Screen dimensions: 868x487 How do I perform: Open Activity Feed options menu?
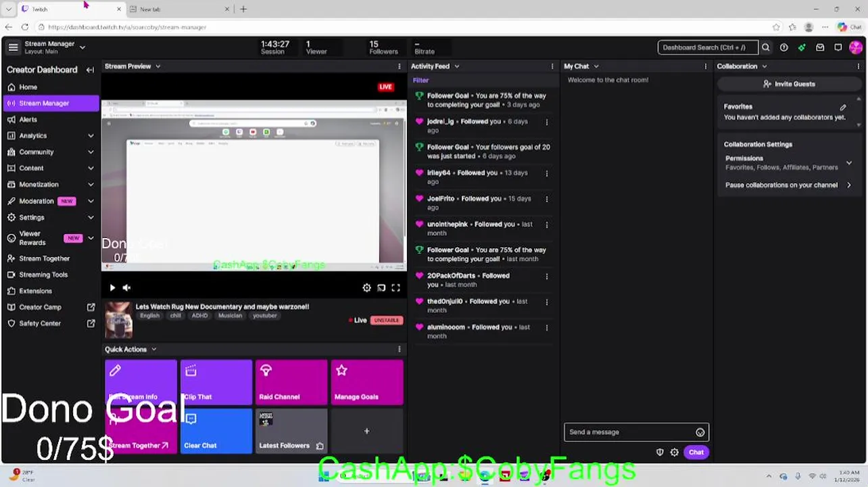click(x=552, y=66)
